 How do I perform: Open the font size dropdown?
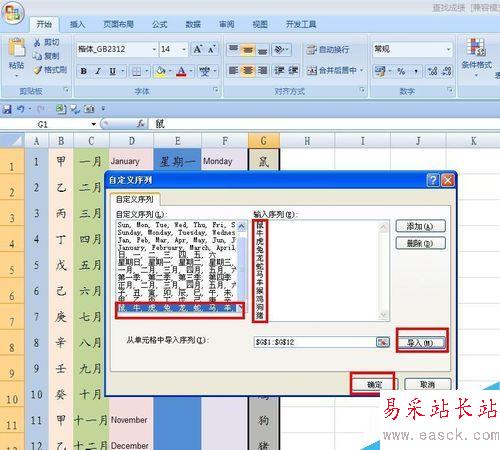pos(184,50)
